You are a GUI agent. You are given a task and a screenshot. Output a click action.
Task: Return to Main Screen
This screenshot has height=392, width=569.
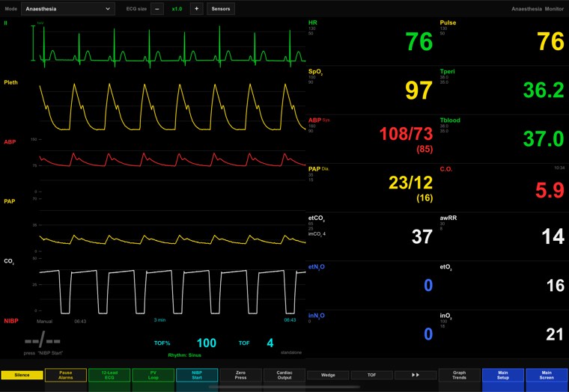coord(547,375)
